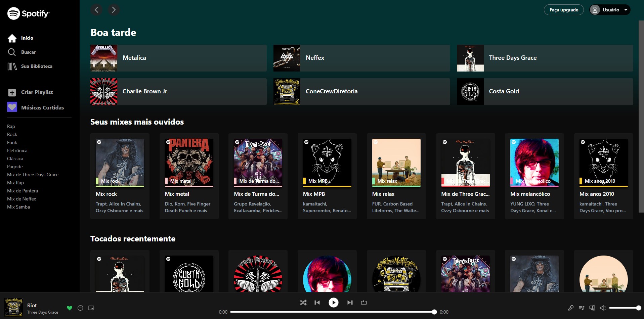Select the Pagode playlist in sidebar

pyautogui.click(x=15, y=167)
